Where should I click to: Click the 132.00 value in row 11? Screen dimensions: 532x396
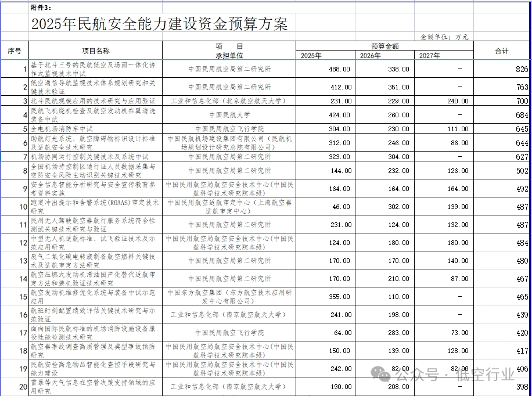pyautogui.click(x=444, y=224)
